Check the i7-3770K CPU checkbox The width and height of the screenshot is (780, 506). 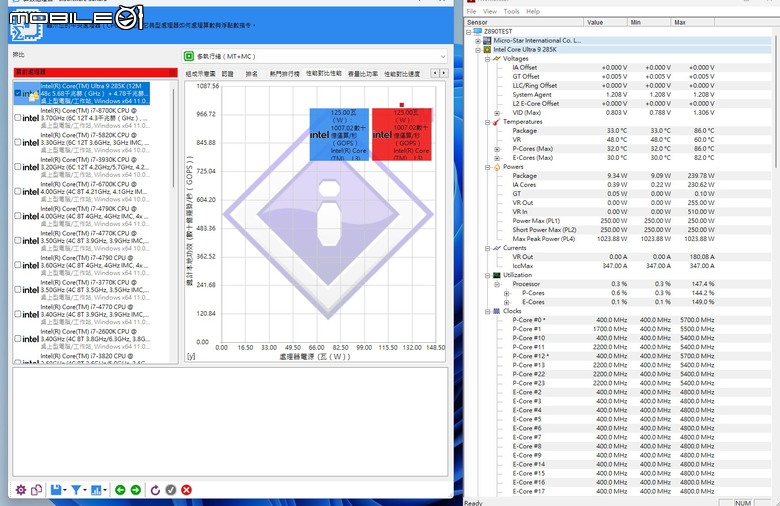18,290
